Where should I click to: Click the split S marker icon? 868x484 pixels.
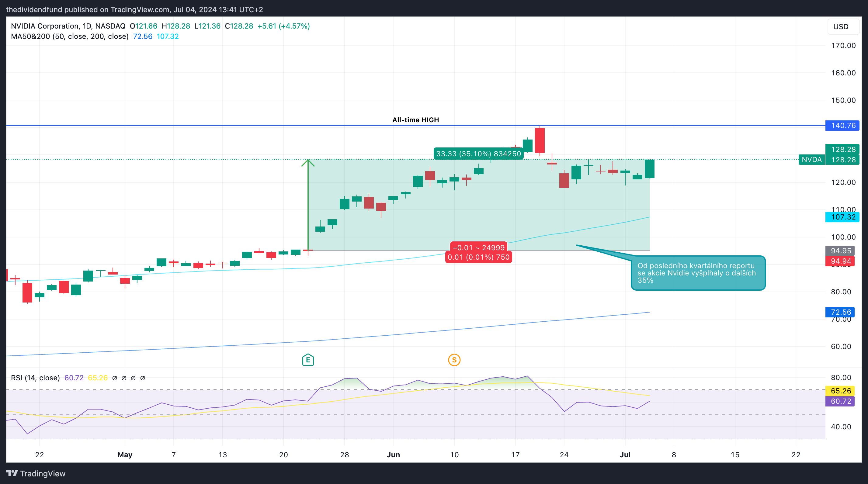click(454, 360)
